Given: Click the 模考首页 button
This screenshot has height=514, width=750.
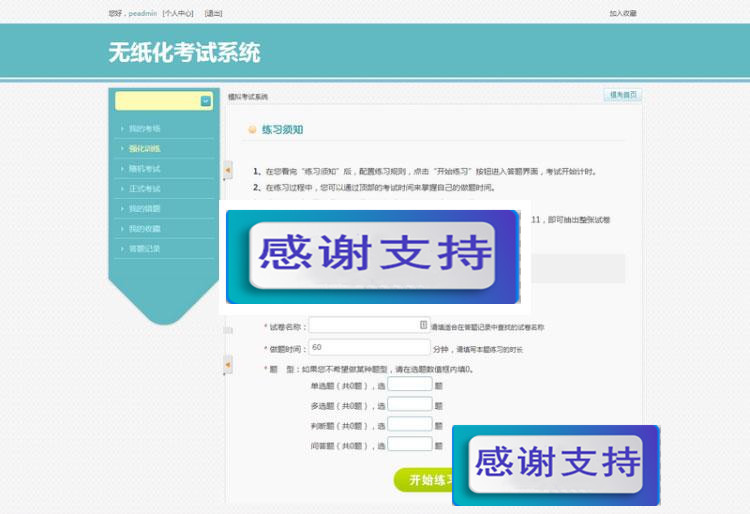Looking at the screenshot, I should coord(621,95).
